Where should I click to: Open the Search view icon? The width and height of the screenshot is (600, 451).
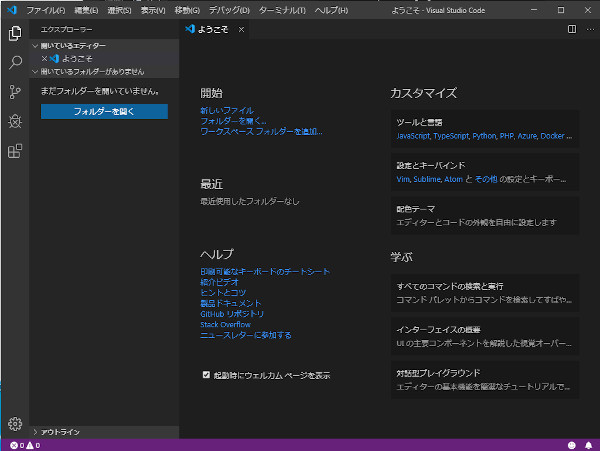[15, 62]
